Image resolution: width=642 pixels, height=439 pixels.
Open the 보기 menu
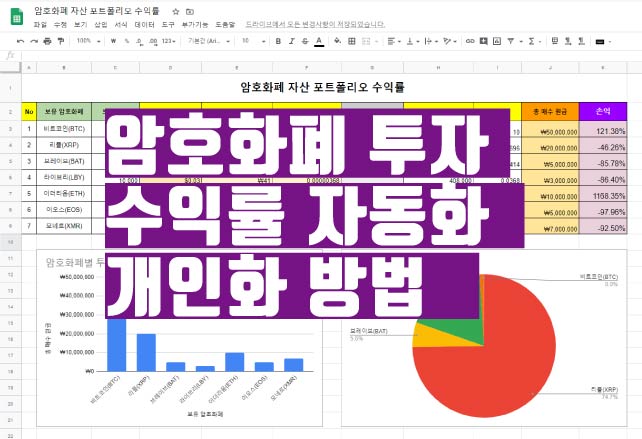coord(80,25)
